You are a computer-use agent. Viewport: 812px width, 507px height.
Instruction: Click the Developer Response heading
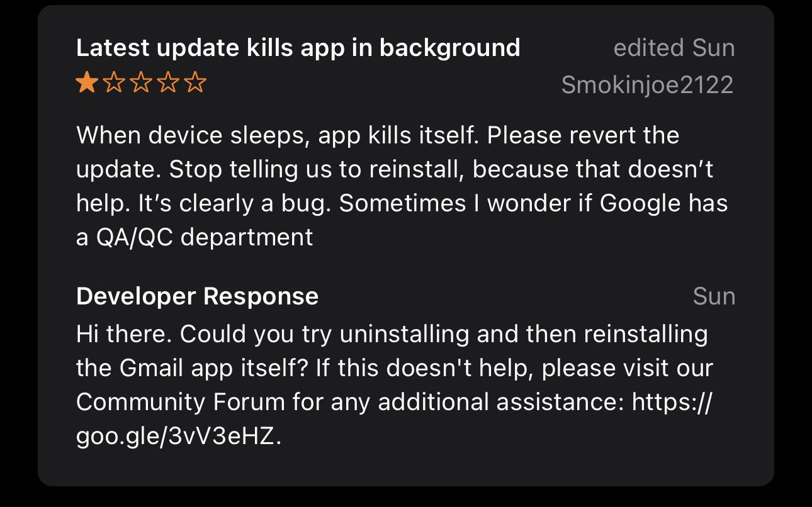pyautogui.click(x=198, y=296)
